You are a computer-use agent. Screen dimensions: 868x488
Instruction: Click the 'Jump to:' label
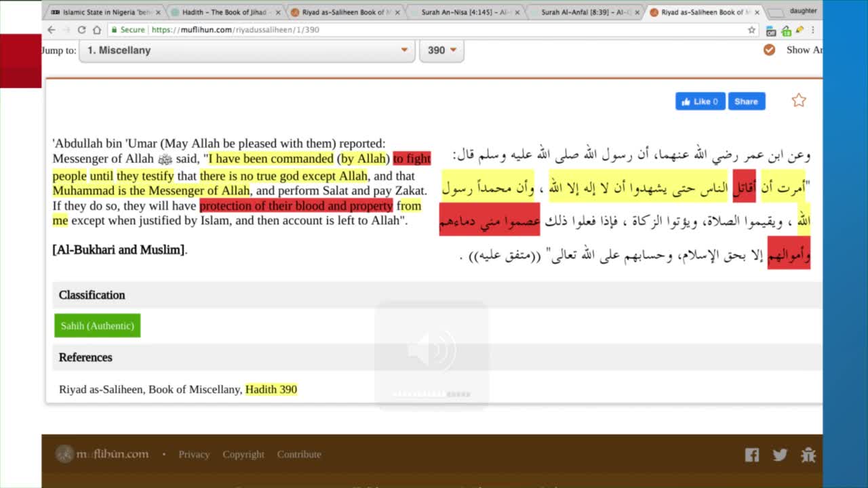59,50
